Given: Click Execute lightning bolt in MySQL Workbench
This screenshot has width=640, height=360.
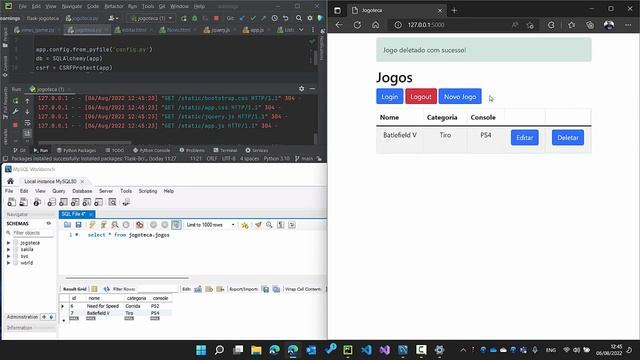Looking at the screenshot, I should click(x=92, y=225).
